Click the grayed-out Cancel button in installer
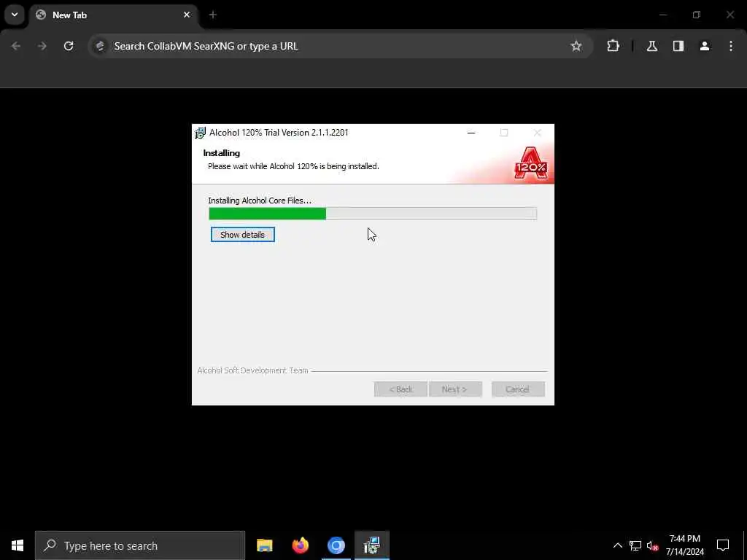747x560 pixels. pos(518,389)
